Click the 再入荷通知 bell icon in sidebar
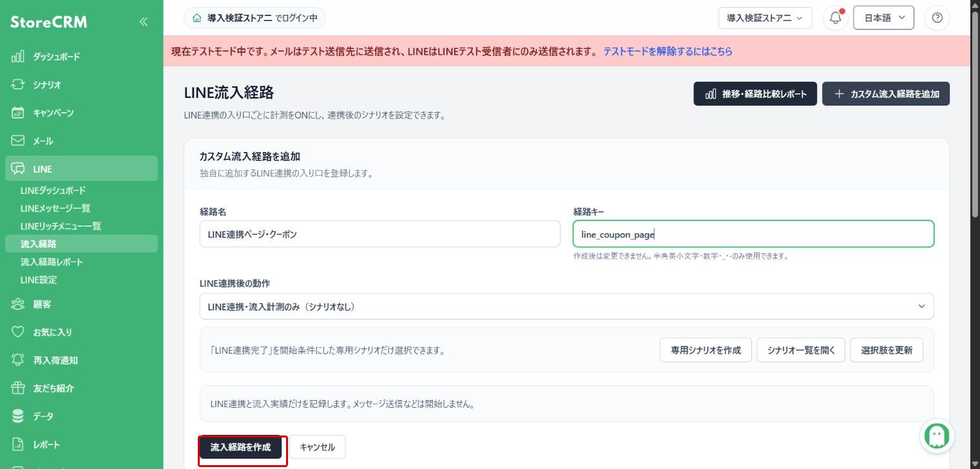This screenshot has width=980, height=469. [x=18, y=360]
